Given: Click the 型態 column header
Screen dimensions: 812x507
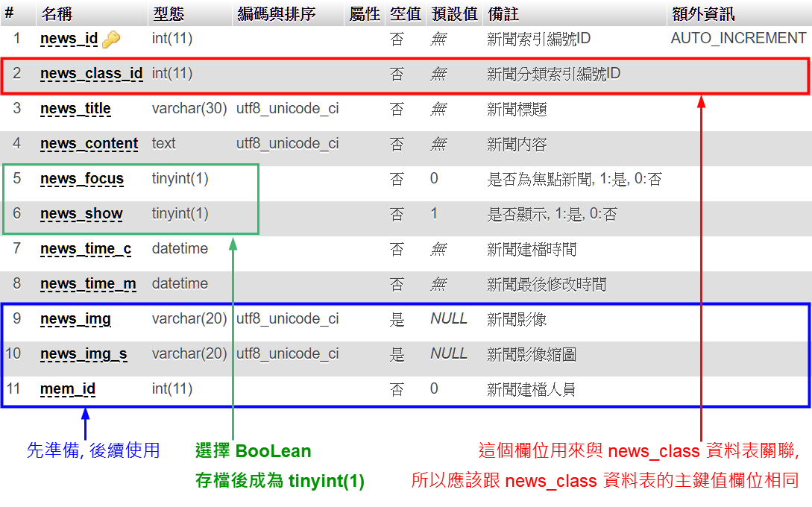Looking at the screenshot, I should coord(169,14).
